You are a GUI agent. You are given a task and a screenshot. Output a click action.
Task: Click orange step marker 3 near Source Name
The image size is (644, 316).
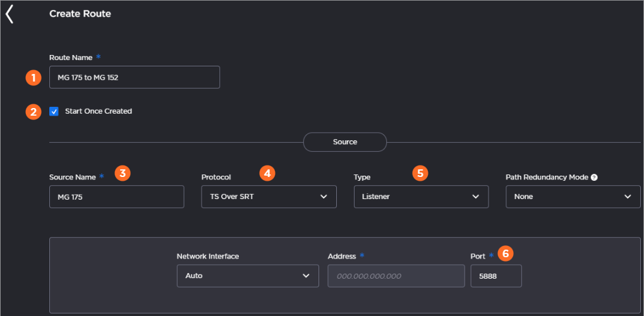click(123, 173)
